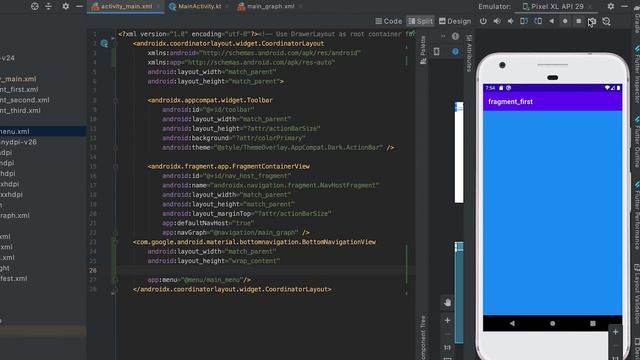The image size is (640, 360).
Task: Set layout preview zoom to 1:1
Action: [447, 347]
